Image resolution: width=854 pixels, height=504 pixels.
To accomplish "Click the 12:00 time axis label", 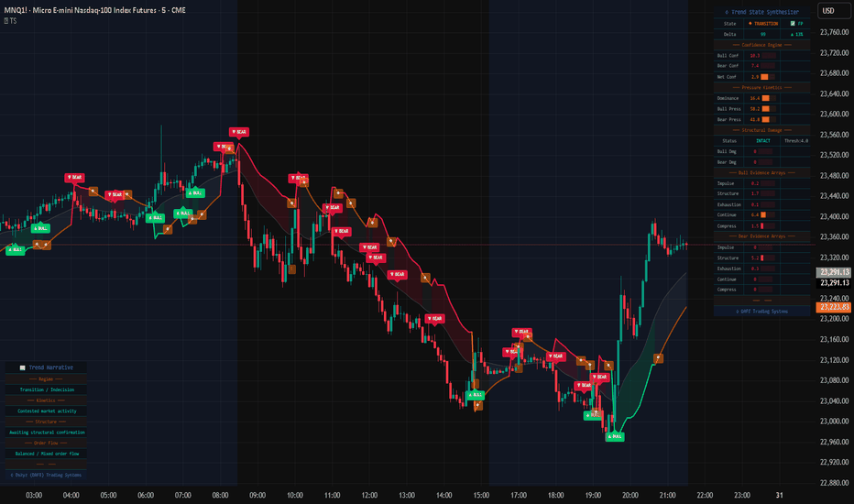I will pos(369,495).
